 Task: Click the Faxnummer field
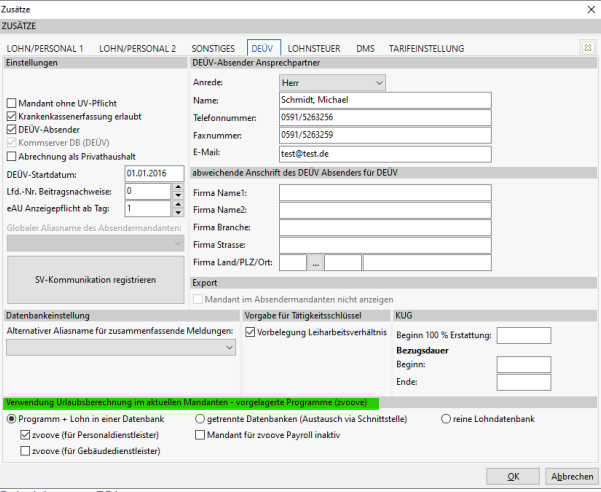click(x=385, y=135)
